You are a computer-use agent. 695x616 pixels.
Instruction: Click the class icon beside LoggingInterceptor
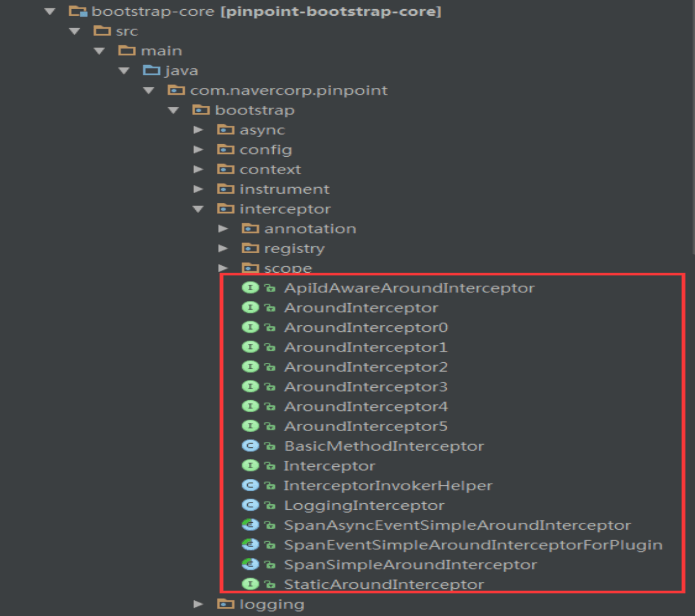pos(250,505)
